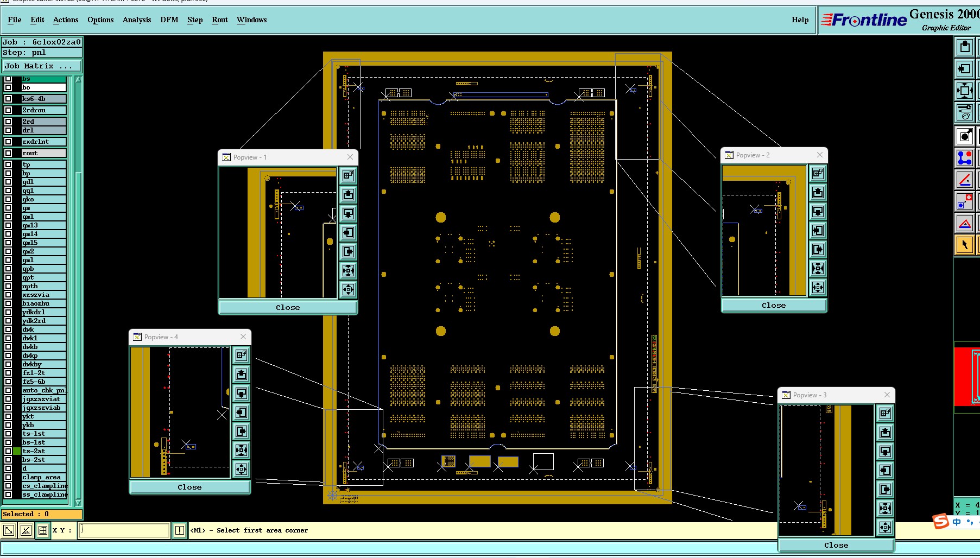Image resolution: width=980 pixels, height=558 pixels.
Task: Click the Selected : 0 status label
Action: (x=42, y=514)
